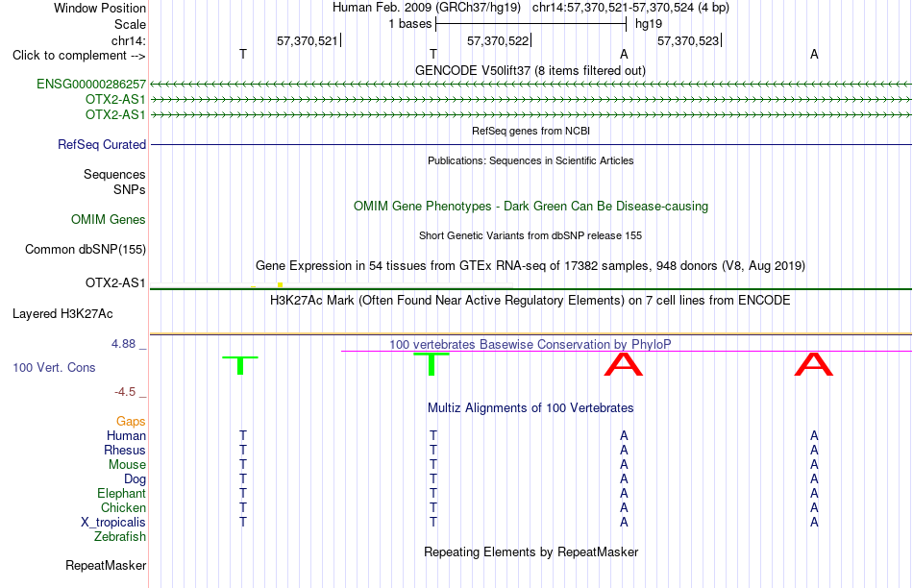The image size is (913, 588).
Task: Click the hg19 label beside the scale bar
Action: point(649,24)
